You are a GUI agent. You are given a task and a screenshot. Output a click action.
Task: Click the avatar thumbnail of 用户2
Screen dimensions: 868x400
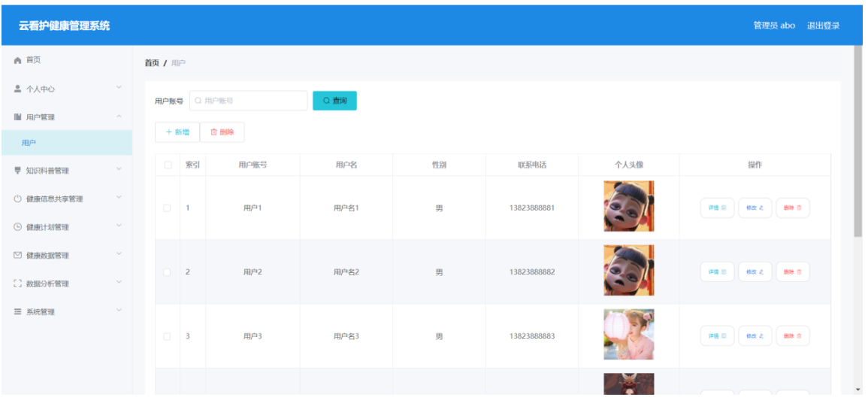click(629, 271)
